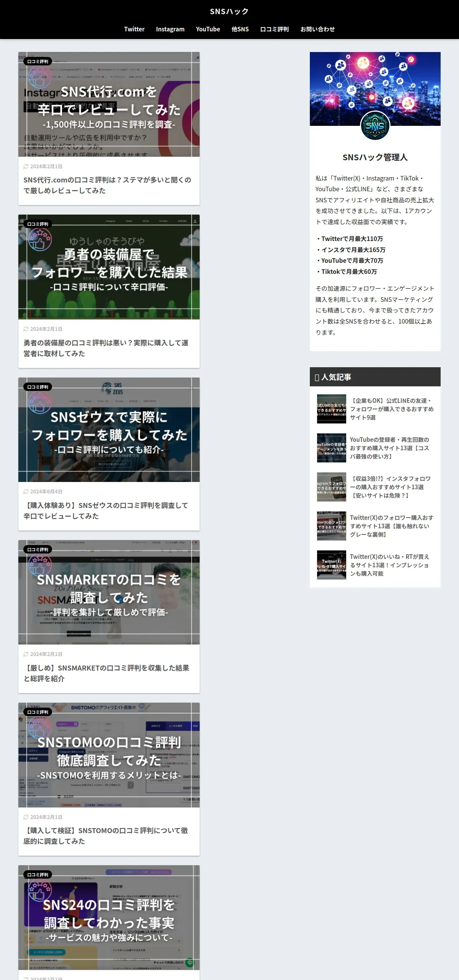Open the SNSゼウス thumbnail image
The image size is (459, 980).
click(x=109, y=430)
